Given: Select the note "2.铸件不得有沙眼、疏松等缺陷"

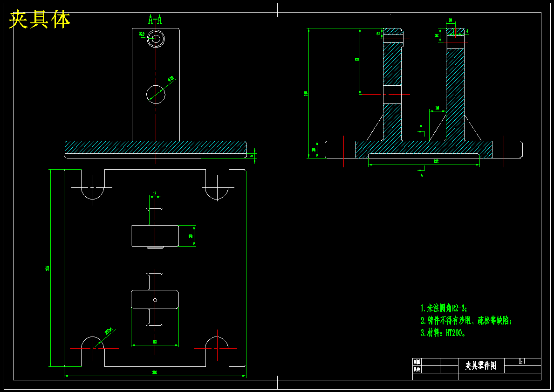Looking at the screenshot, I should (466, 321).
